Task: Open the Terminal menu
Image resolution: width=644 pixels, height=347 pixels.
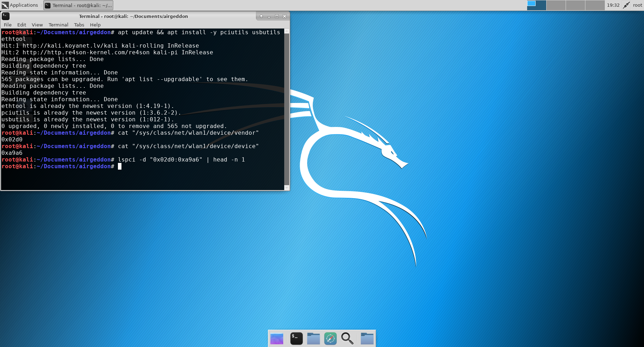Action: [58, 25]
